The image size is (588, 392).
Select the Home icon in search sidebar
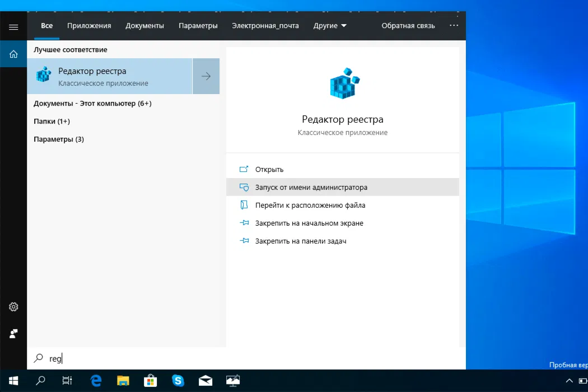point(13,54)
